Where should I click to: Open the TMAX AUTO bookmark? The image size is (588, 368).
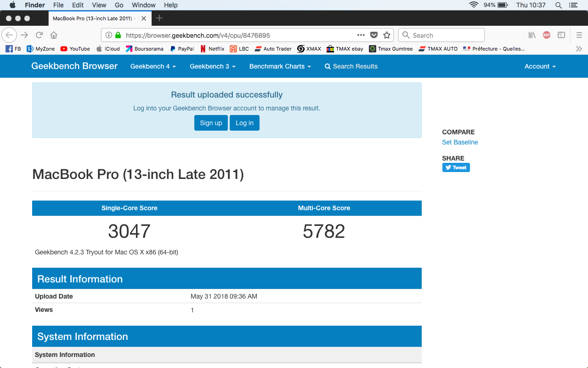(438, 49)
